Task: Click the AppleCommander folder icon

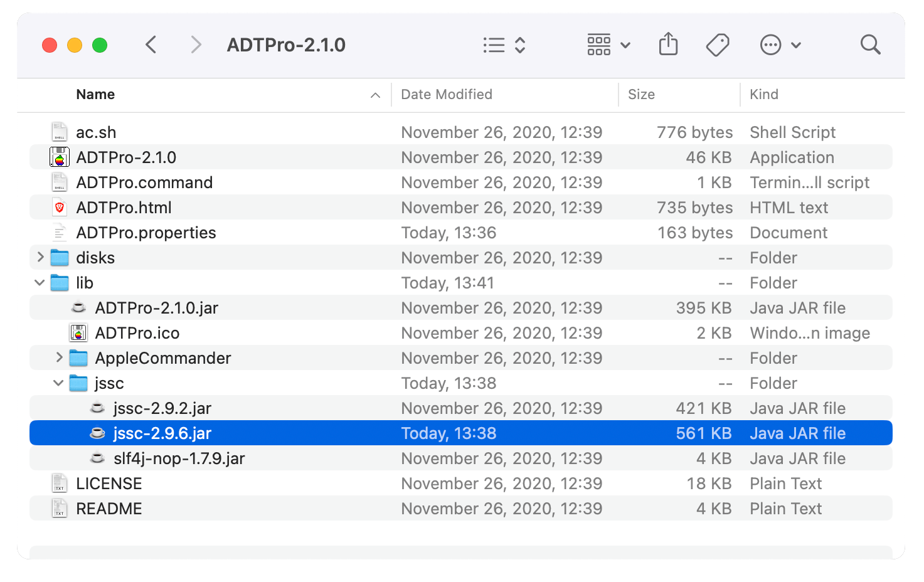Action: [78, 357]
